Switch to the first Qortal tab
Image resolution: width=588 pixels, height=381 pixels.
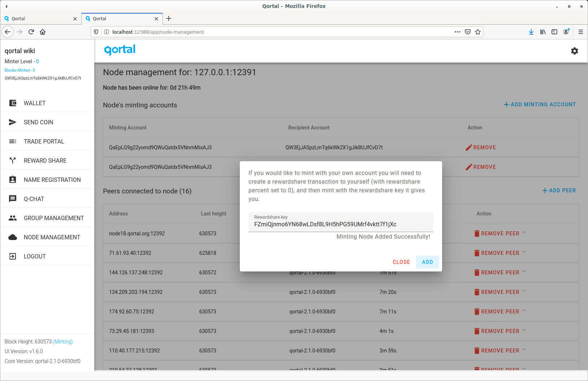click(40, 19)
